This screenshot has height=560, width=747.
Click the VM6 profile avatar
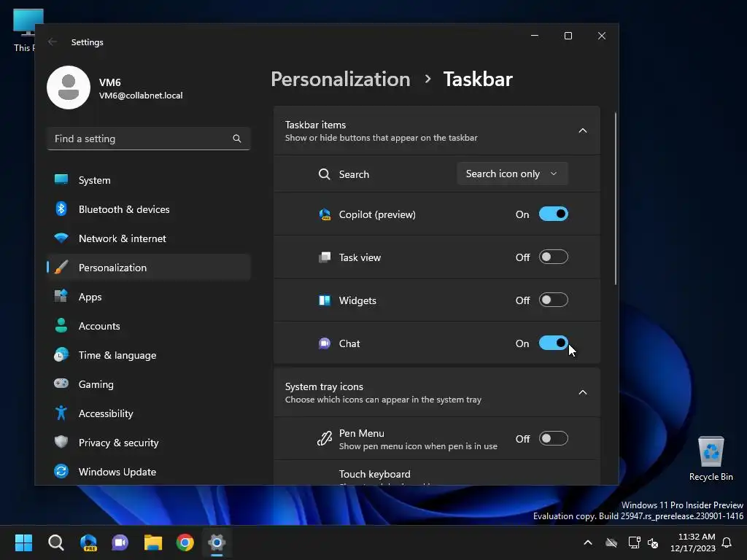(x=69, y=87)
